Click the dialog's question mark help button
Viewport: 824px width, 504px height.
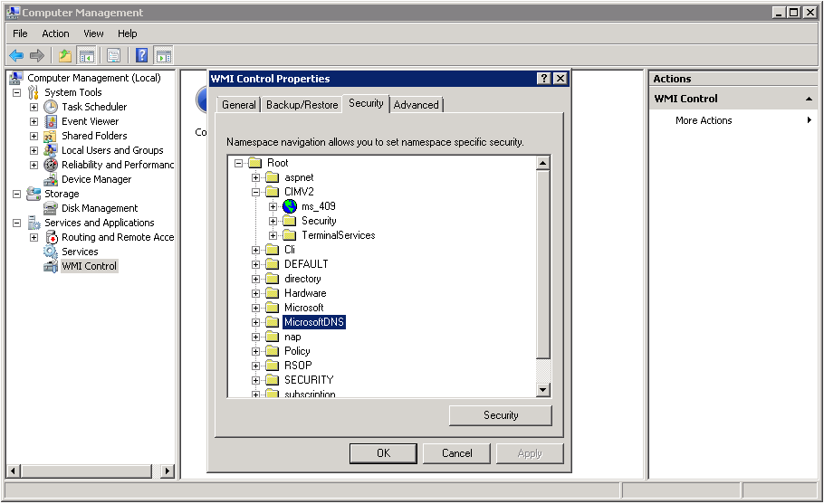pos(543,79)
